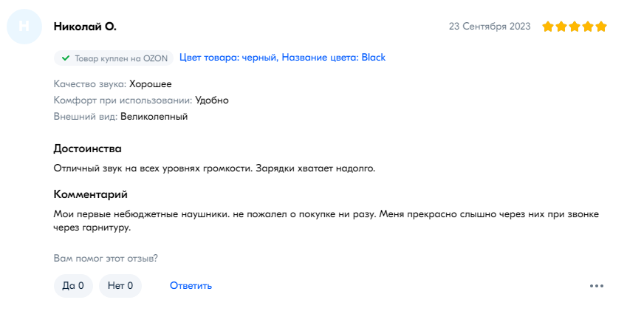Click the green checkmark in purchase badge
This screenshot has height=314, width=644.
pos(65,58)
